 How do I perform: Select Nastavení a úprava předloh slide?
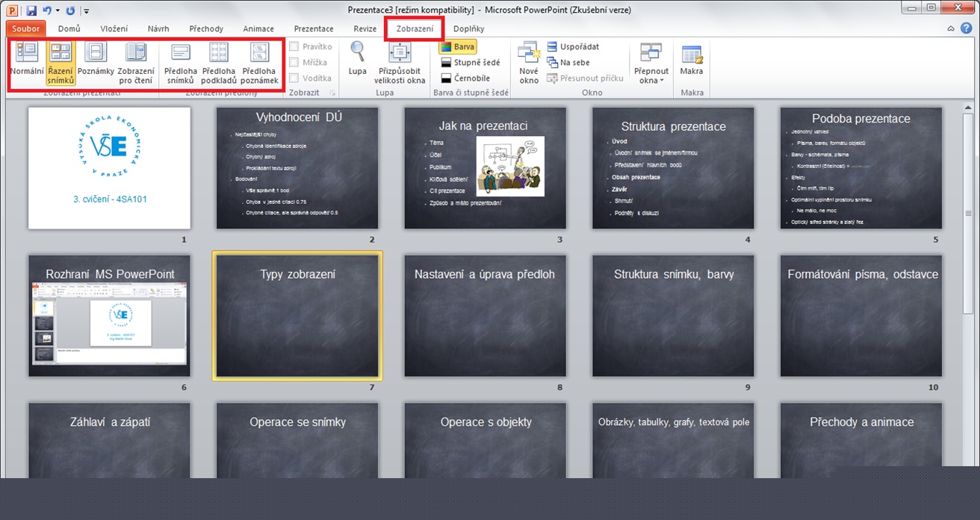point(486,315)
